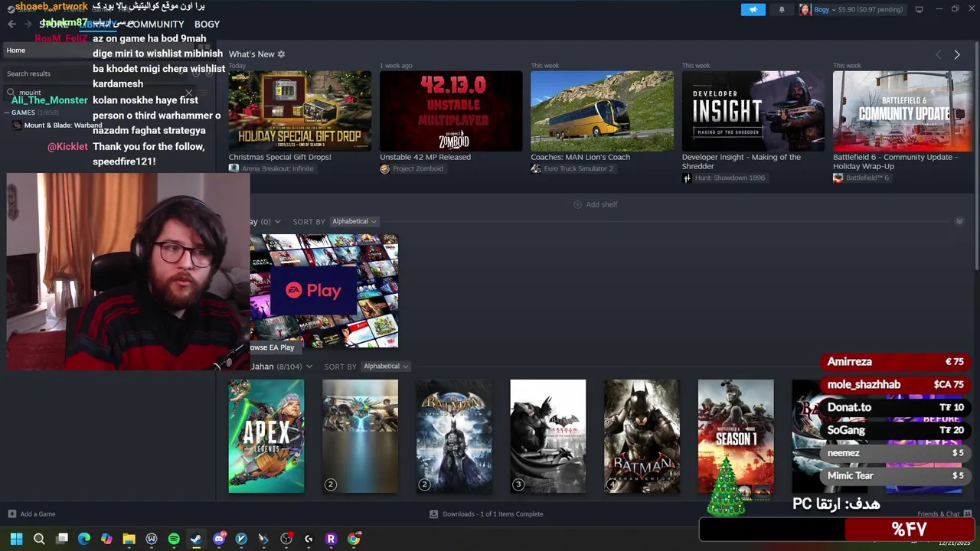
Task: Open File Explorer from taskbar
Action: pos(129,539)
